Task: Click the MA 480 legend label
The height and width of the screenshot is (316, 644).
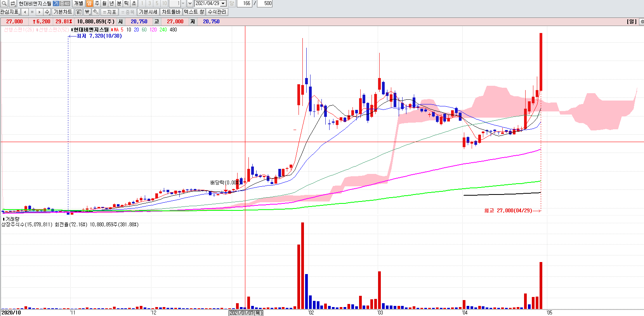Action: 173,30
